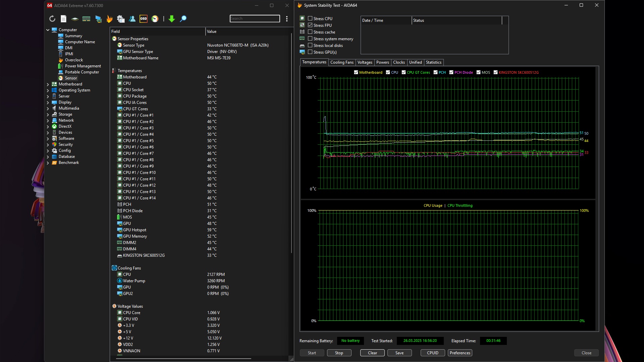Click the horizontal scrollbar in sensor list
The width and height of the screenshot is (644, 362).
(x=183, y=359)
